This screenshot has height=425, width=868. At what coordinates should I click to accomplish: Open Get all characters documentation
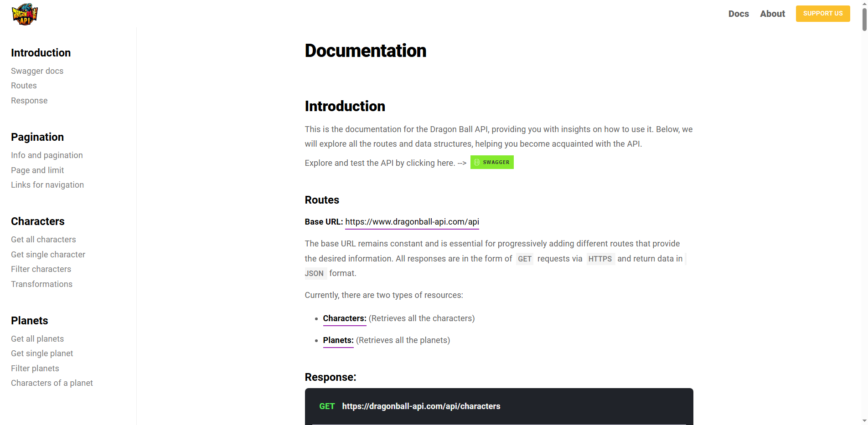click(x=43, y=239)
